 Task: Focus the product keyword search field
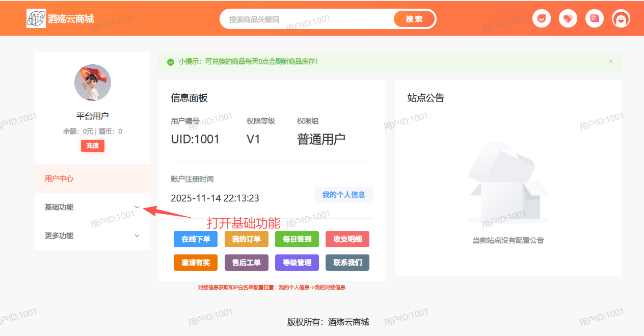click(x=306, y=19)
